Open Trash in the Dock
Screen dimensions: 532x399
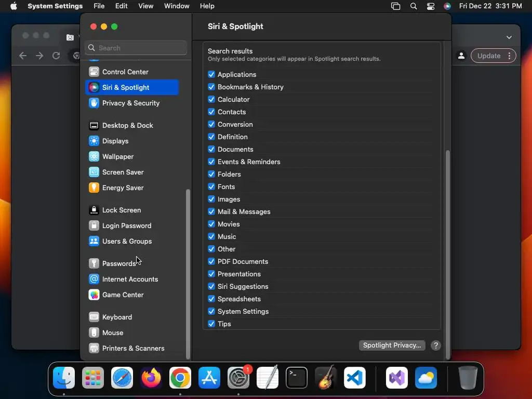468,378
